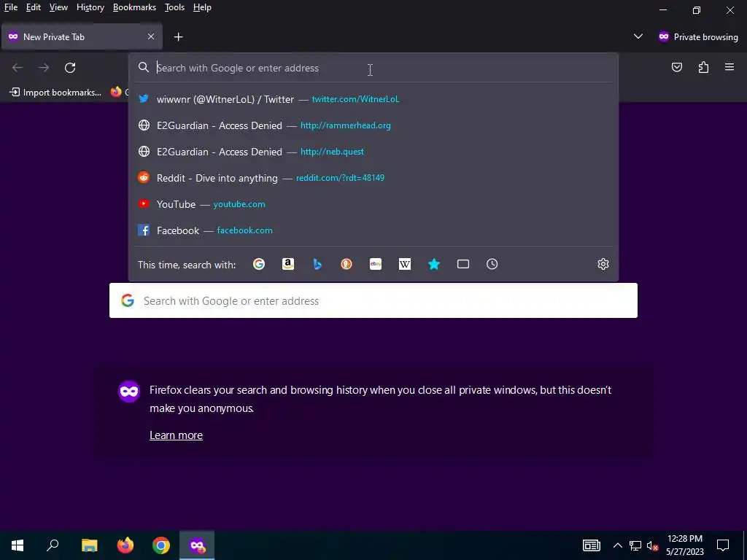Image resolution: width=747 pixels, height=560 pixels.
Task: Launch Google Chrome from taskbar
Action: (x=161, y=545)
